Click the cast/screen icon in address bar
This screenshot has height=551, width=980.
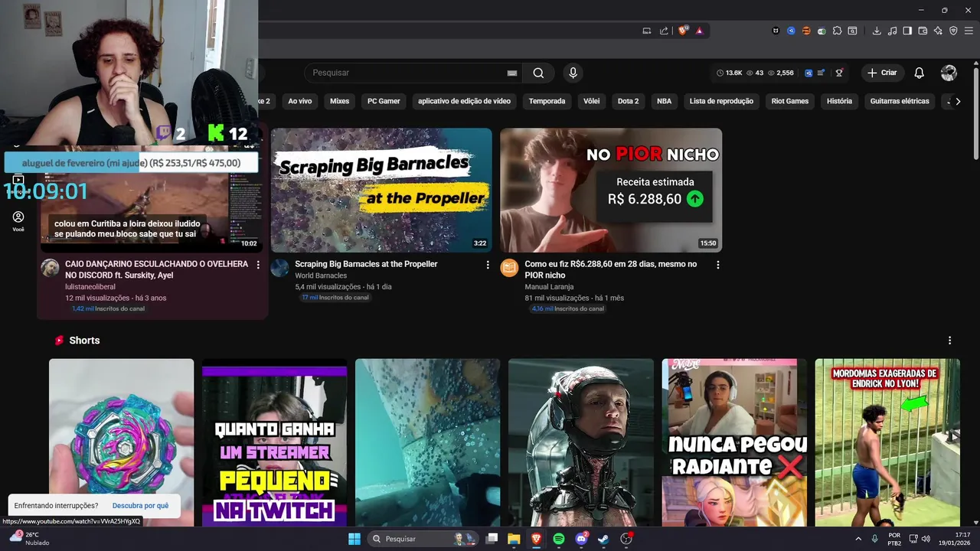pyautogui.click(x=647, y=31)
